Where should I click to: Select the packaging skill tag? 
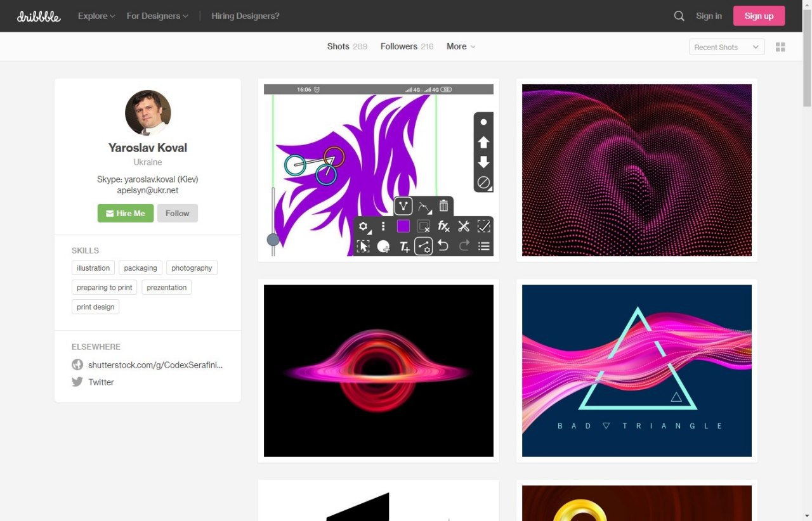140,267
